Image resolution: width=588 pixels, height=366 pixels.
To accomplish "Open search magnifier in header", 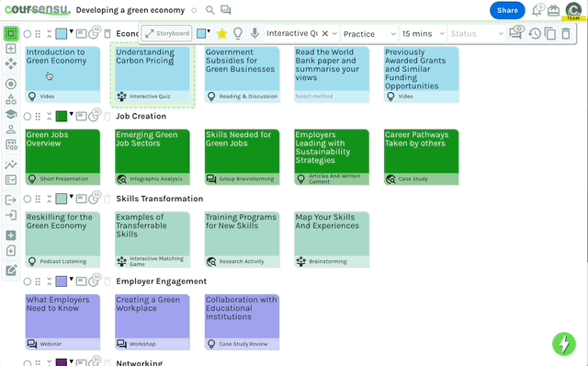I will (x=210, y=10).
